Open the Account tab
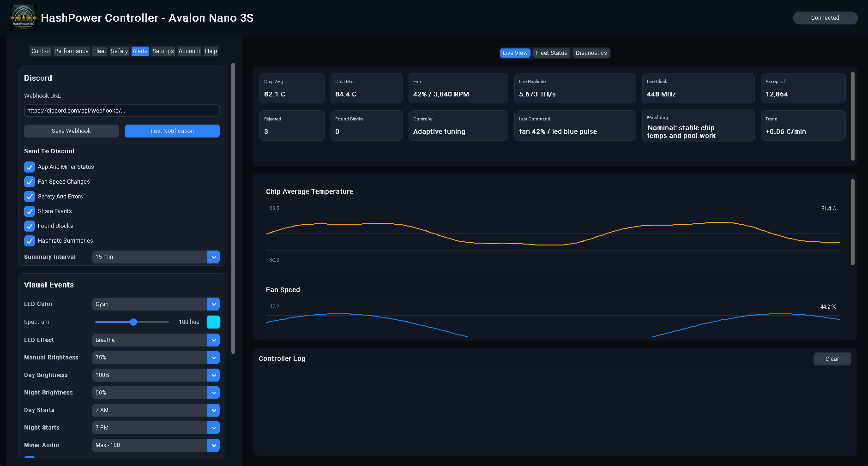868x466 pixels. [x=189, y=51]
